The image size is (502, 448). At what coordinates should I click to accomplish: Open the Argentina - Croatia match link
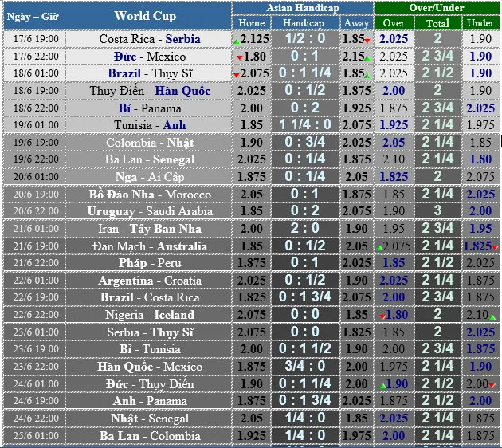(x=150, y=281)
